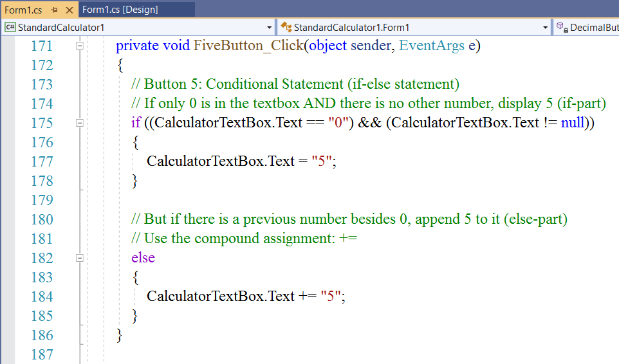
Task: Collapse the else block at line 182
Action: (x=80, y=258)
